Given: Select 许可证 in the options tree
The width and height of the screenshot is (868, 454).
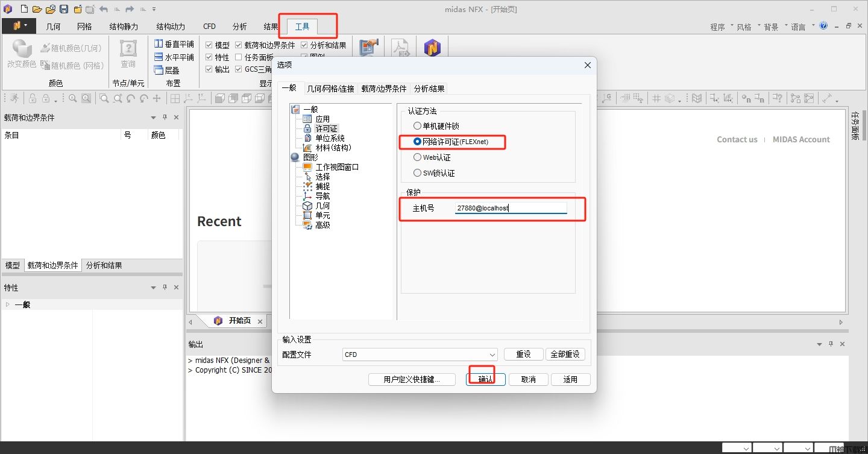Looking at the screenshot, I should tap(326, 128).
